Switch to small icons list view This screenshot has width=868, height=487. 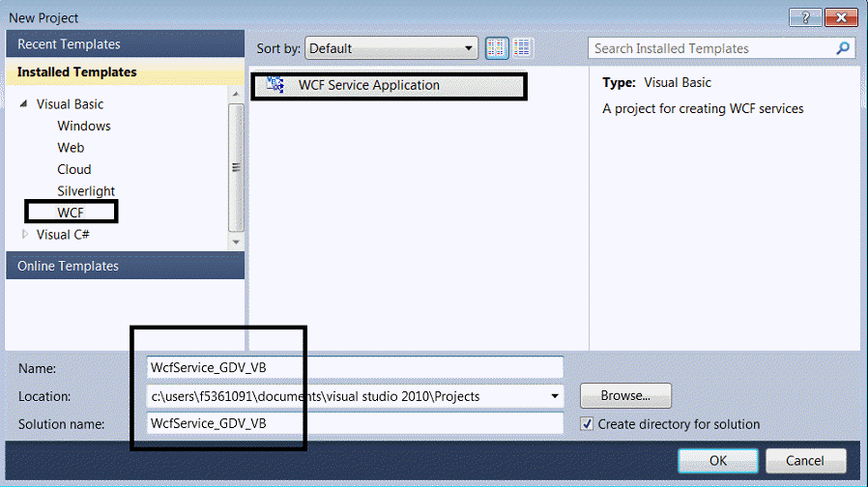[523, 48]
